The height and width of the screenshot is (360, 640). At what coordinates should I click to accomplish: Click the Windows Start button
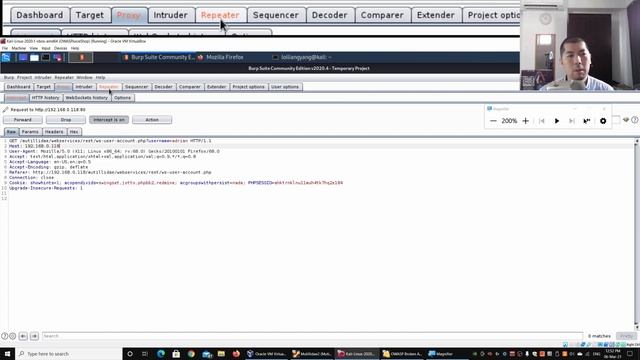point(7,353)
